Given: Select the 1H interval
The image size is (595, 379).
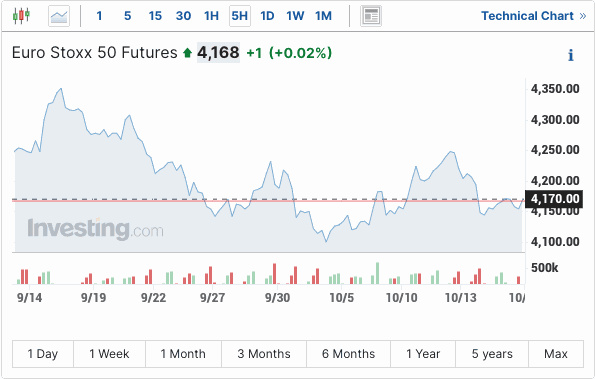Looking at the screenshot, I should pos(211,16).
